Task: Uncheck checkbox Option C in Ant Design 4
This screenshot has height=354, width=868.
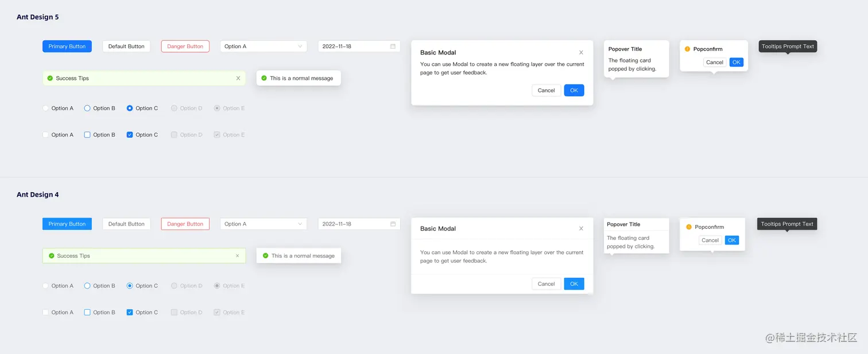Action: (130, 312)
